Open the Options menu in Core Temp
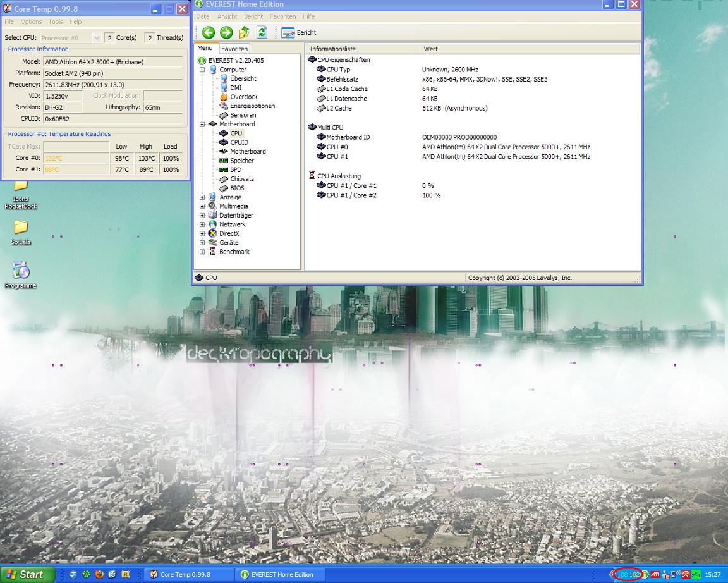 point(31,22)
